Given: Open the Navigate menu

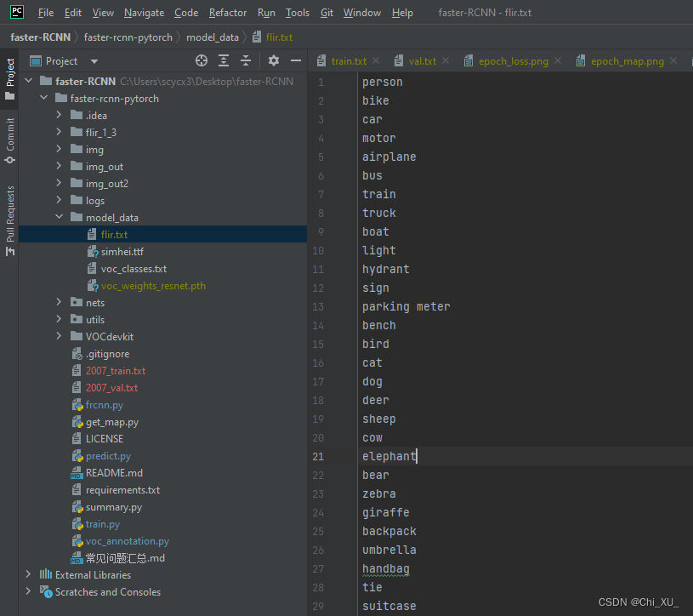Looking at the screenshot, I should pyautogui.click(x=144, y=13).
